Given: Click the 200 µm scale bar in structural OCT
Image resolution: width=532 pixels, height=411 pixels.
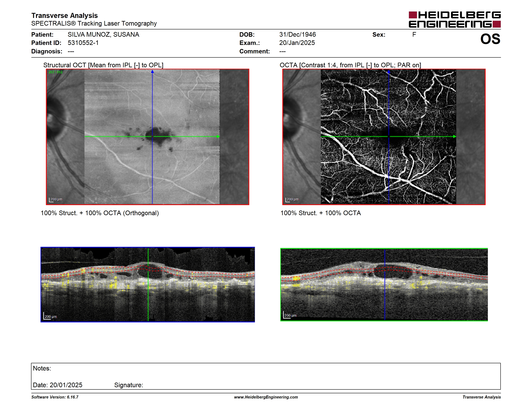Looking at the screenshot, I should [56, 200].
